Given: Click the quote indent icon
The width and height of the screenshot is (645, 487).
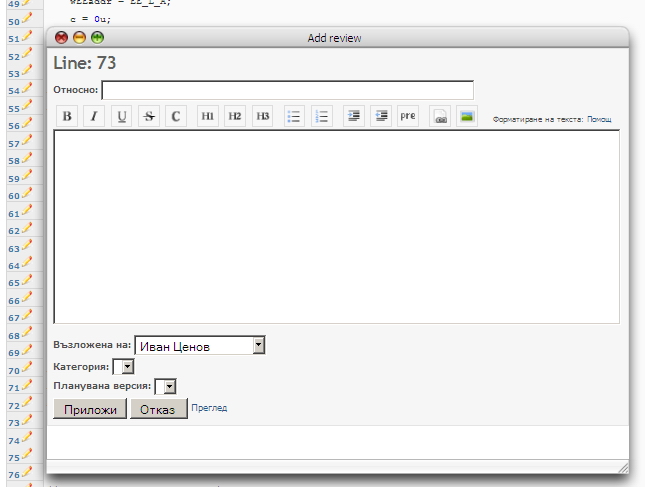Looking at the screenshot, I should tap(353, 116).
